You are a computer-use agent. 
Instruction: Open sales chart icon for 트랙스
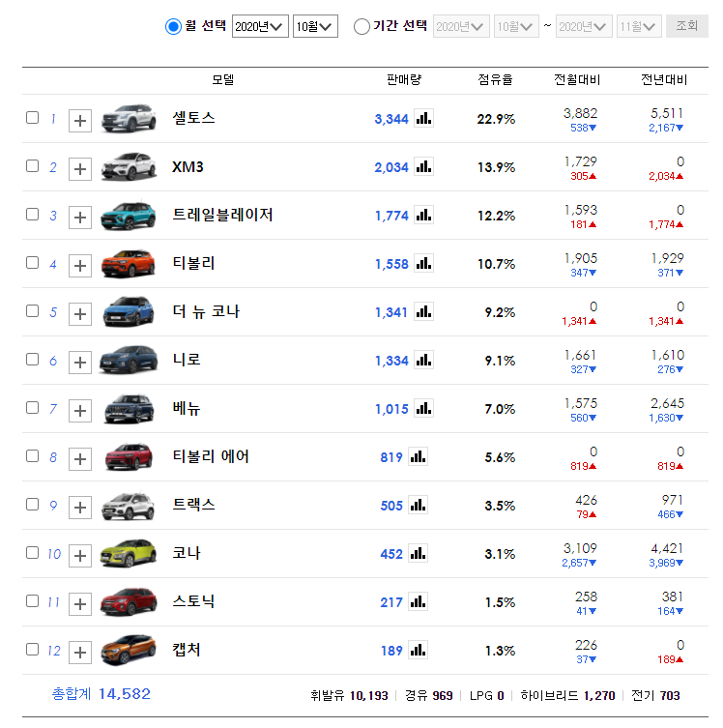click(418, 505)
